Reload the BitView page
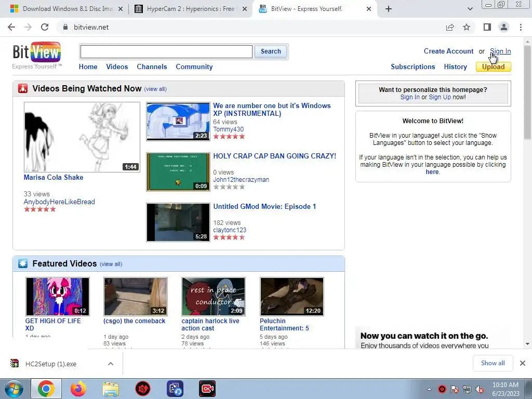Viewport: 532px width, 399px height. (45, 27)
